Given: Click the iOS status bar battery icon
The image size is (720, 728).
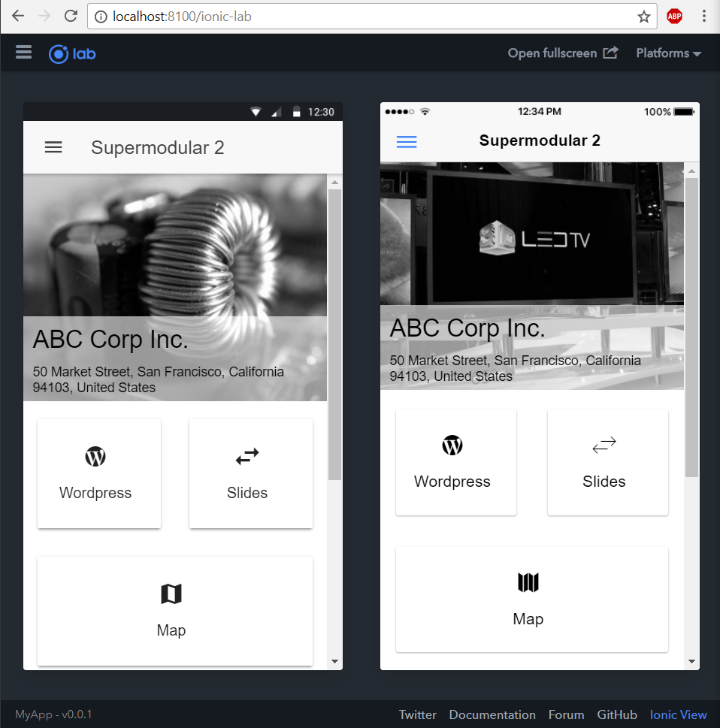Looking at the screenshot, I should pos(684,111).
